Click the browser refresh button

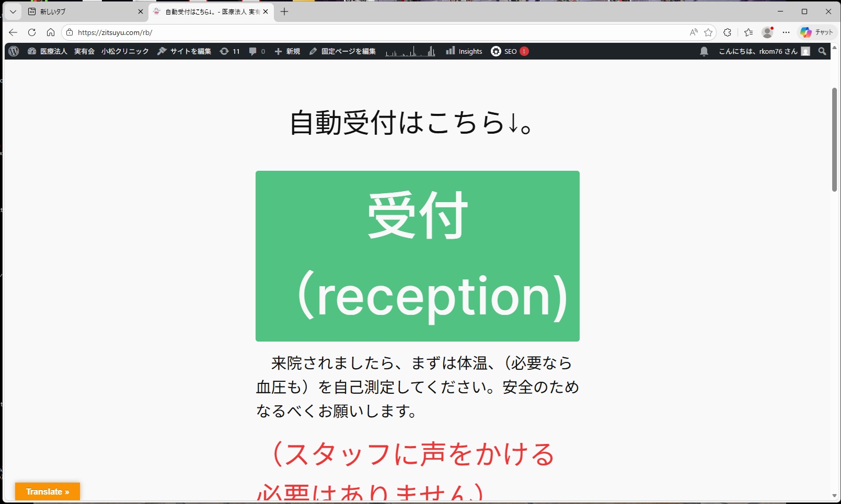pos(32,32)
